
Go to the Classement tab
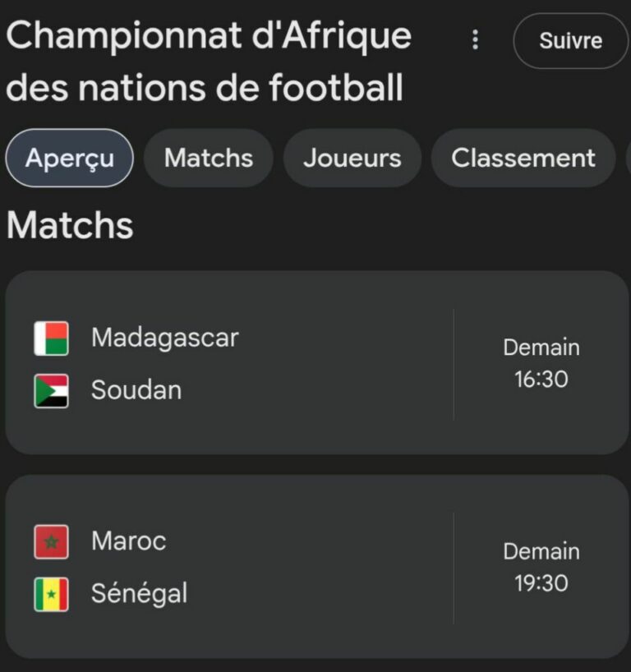click(x=523, y=158)
